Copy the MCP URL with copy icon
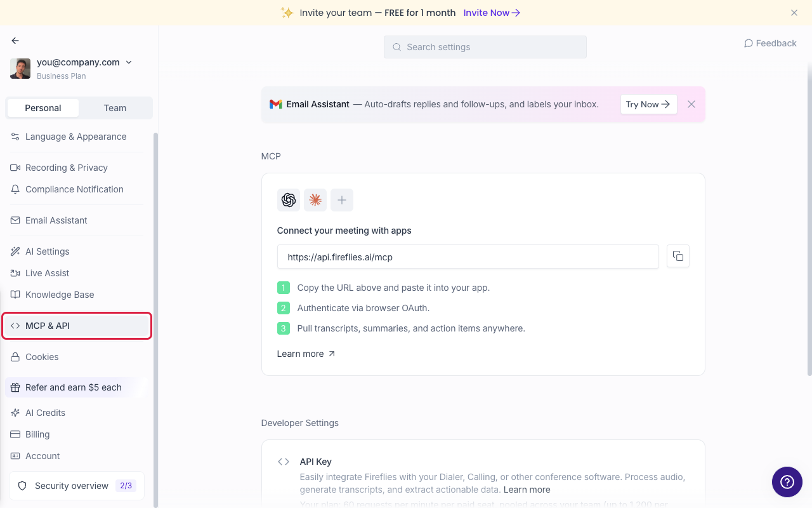The height and width of the screenshot is (508, 812). (x=678, y=256)
